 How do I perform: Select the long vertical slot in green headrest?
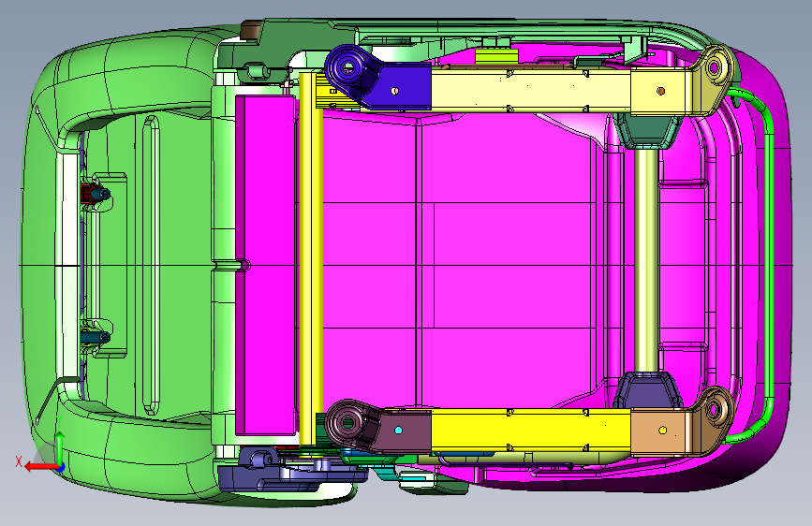tap(151, 265)
